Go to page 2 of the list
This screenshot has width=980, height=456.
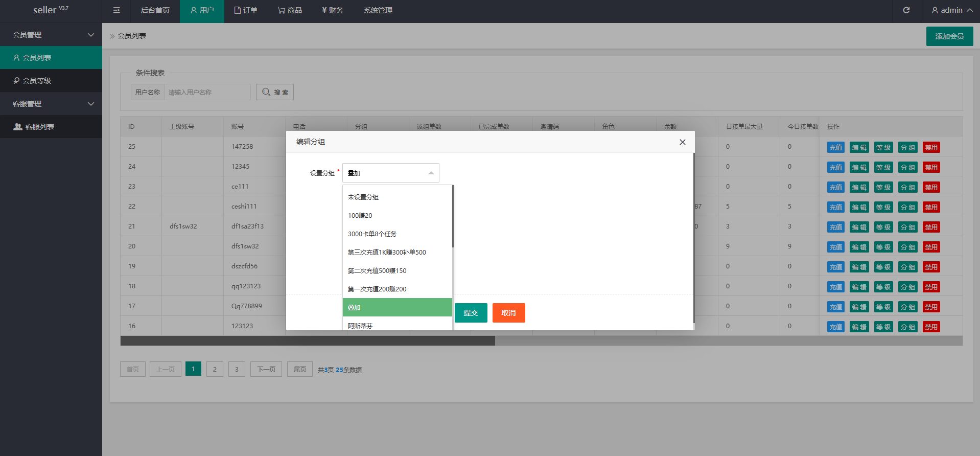coord(215,369)
